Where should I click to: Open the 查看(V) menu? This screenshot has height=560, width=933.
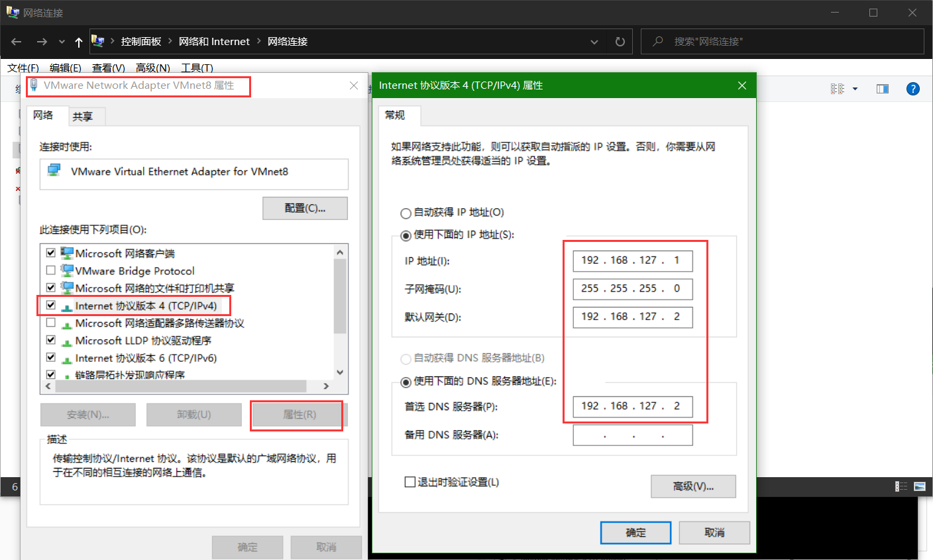(109, 68)
